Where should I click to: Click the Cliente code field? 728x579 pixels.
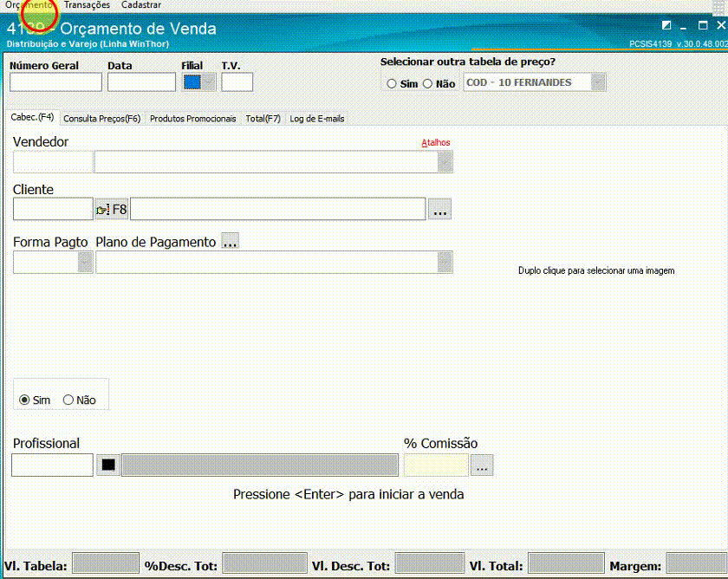click(x=53, y=210)
